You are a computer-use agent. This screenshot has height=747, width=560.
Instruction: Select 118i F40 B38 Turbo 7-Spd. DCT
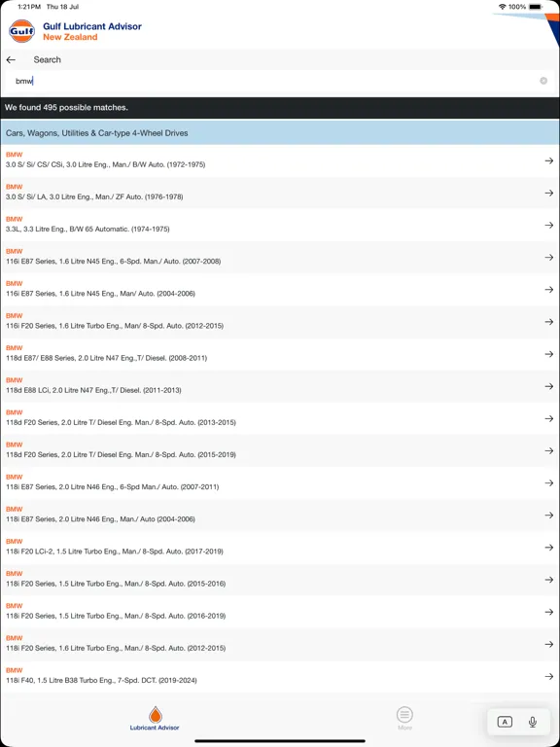(280, 677)
